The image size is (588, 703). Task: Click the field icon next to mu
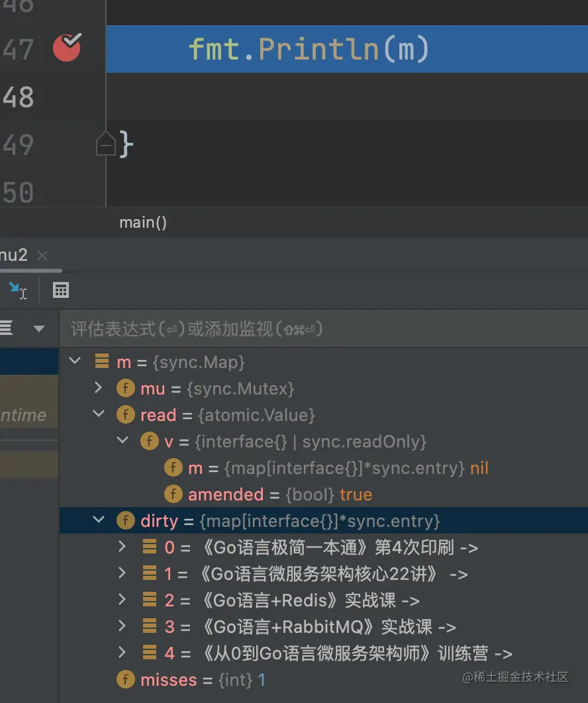[126, 389]
